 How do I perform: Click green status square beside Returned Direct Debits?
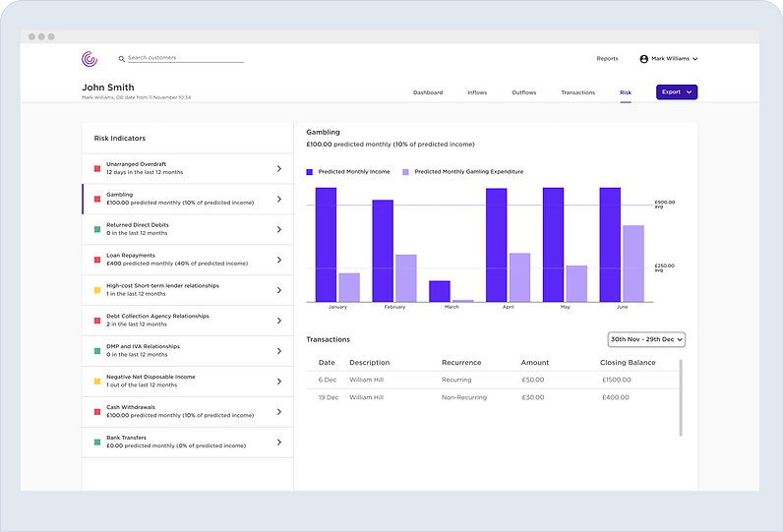tap(96, 229)
